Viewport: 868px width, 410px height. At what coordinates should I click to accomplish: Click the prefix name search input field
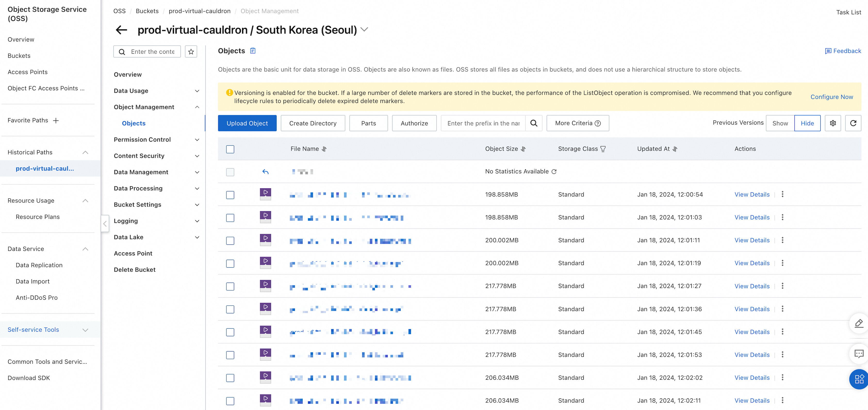click(484, 123)
